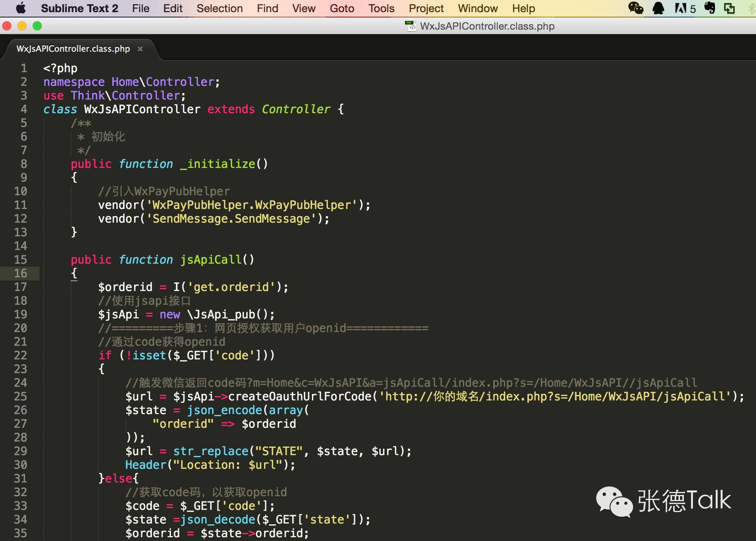Click the WeChat icon in menu bar
756x541 pixels.
coord(636,8)
